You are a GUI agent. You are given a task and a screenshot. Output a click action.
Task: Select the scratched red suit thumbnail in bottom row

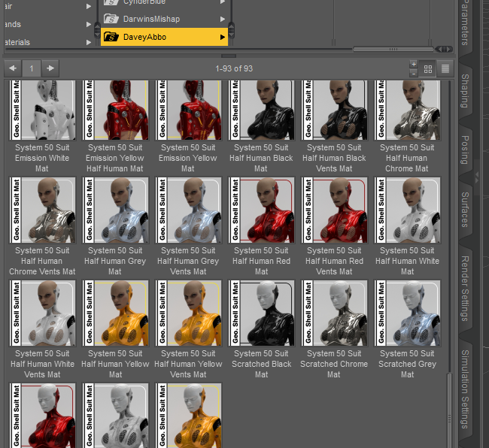[42, 415]
